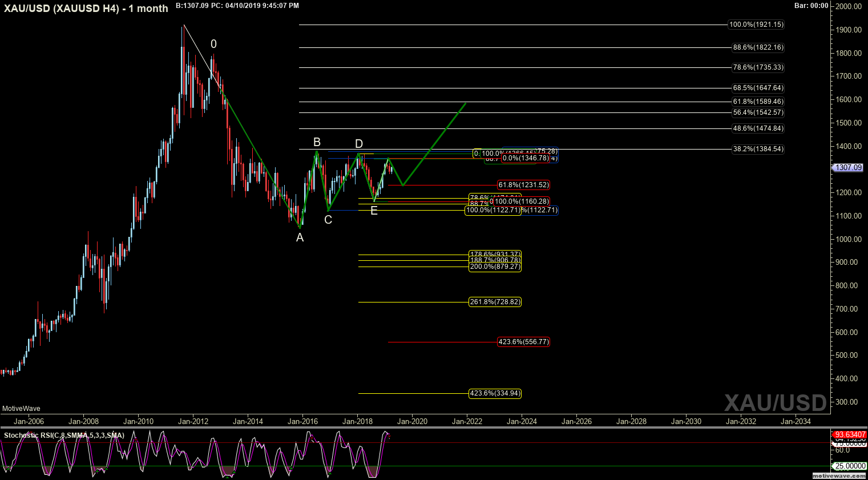Click the Bar: 00:00 countdown label
The width and height of the screenshot is (868, 480).
click(x=811, y=6)
